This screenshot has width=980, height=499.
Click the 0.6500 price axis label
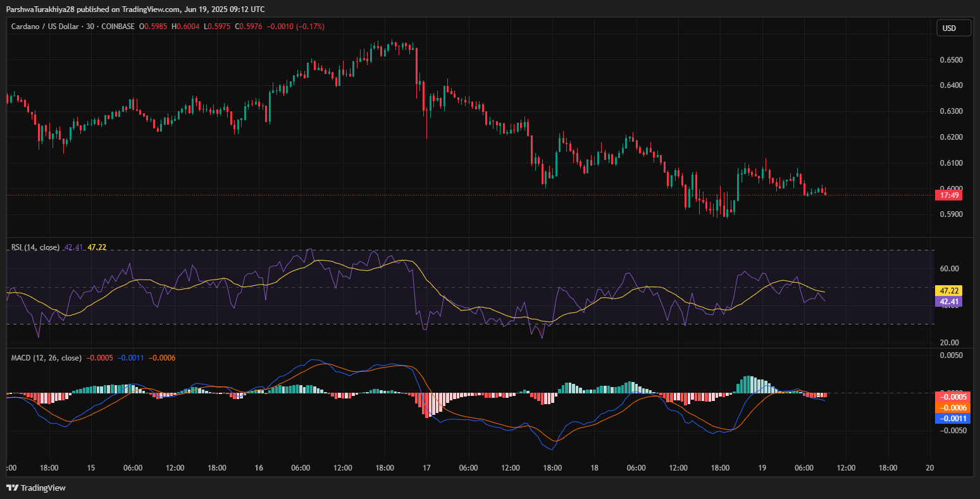pos(952,60)
